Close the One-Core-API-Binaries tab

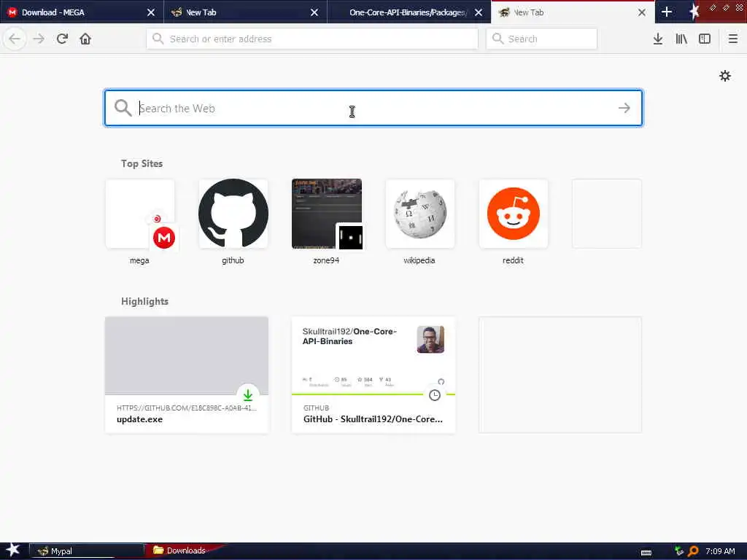tap(479, 12)
